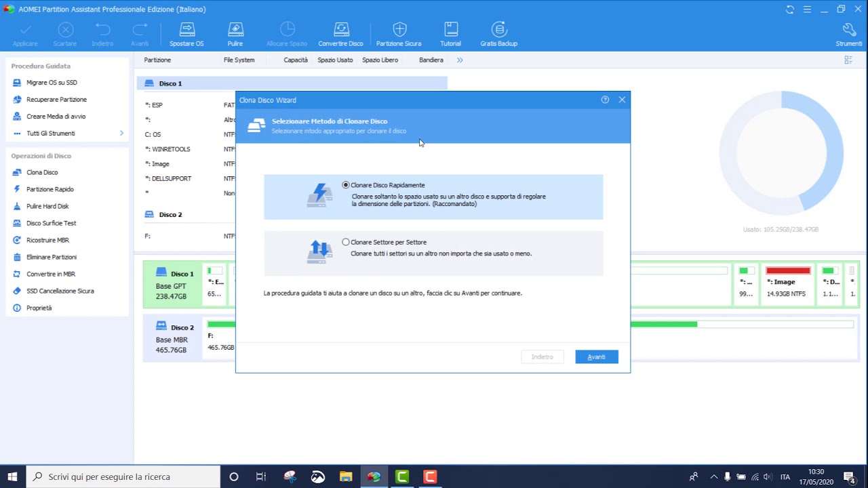The image size is (868, 488).
Task: Choose the Clonare Settore per Settore method
Action: pyautogui.click(x=346, y=242)
